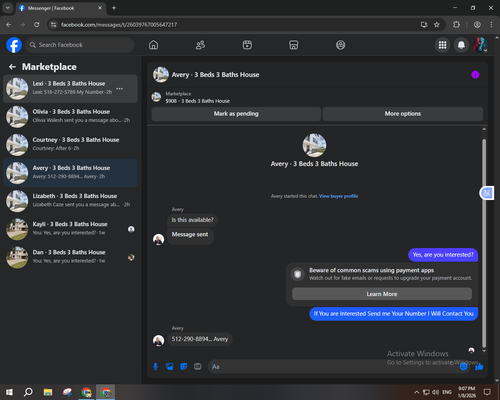This screenshot has width=500, height=400.
Task: Open Notifications bell icon
Action: 461,45
